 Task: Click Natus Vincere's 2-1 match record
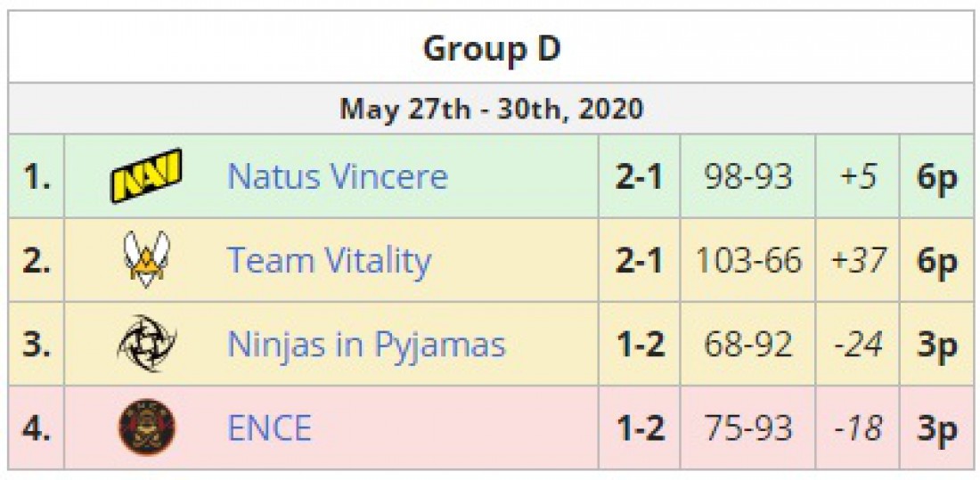pos(639,177)
